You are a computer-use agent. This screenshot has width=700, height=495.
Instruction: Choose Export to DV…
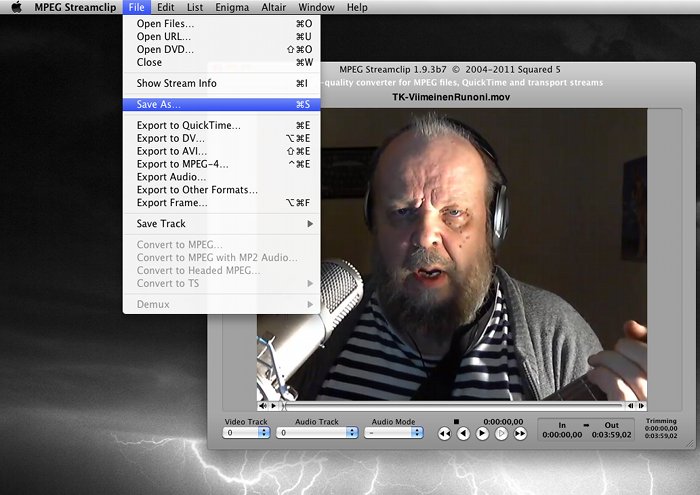tap(221, 138)
